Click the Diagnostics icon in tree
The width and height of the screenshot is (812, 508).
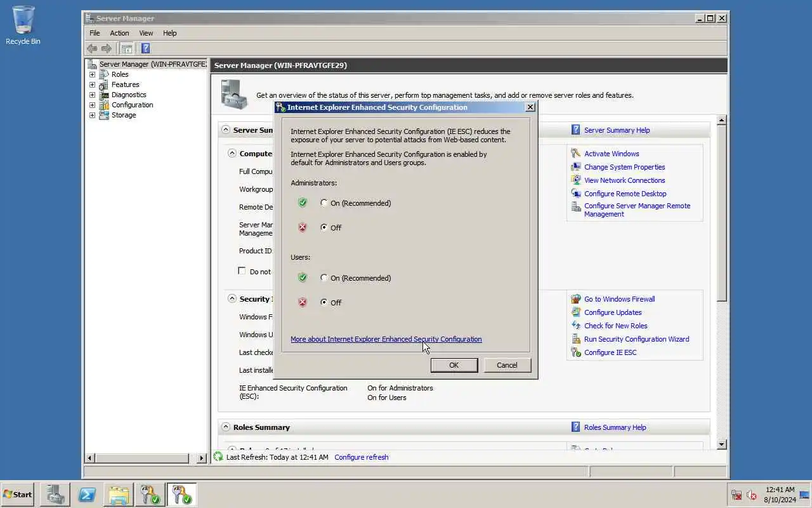coord(104,95)
